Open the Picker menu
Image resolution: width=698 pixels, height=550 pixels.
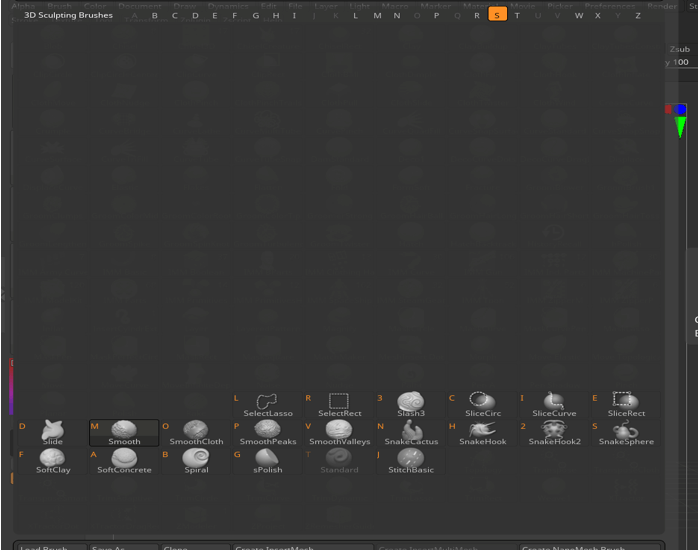(560, 6)
